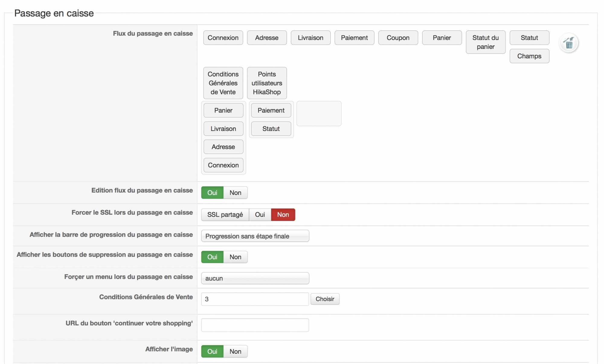Open the forced menu dropdown showing aucun

click(x=255, y=278)
